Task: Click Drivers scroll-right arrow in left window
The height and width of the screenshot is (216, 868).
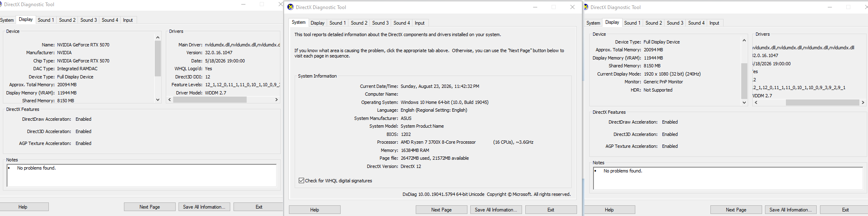Action: [x=276, y=99]
